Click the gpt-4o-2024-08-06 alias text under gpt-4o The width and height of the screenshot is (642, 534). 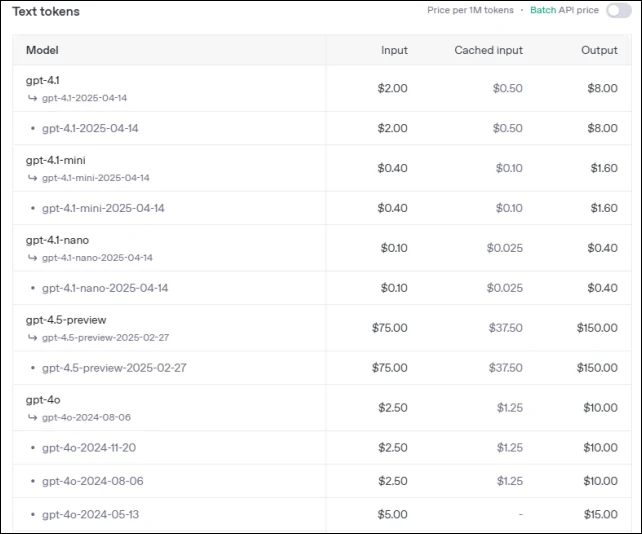coord(86,417)
